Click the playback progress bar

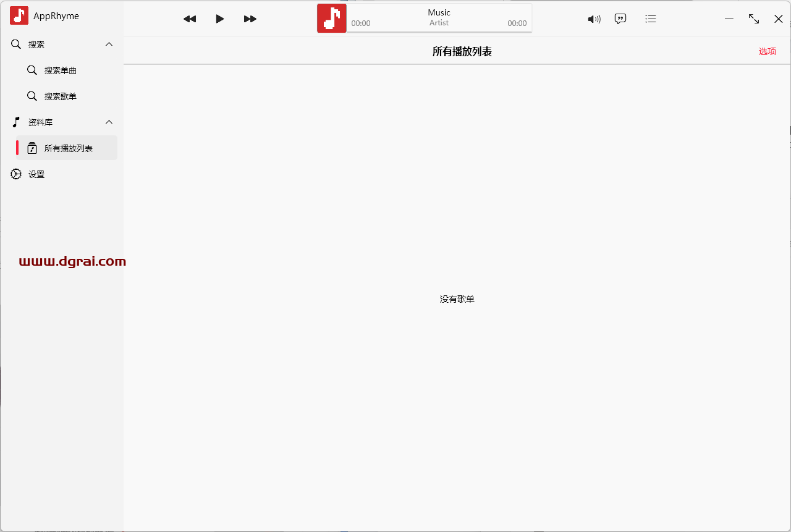(x=439, y=32)
